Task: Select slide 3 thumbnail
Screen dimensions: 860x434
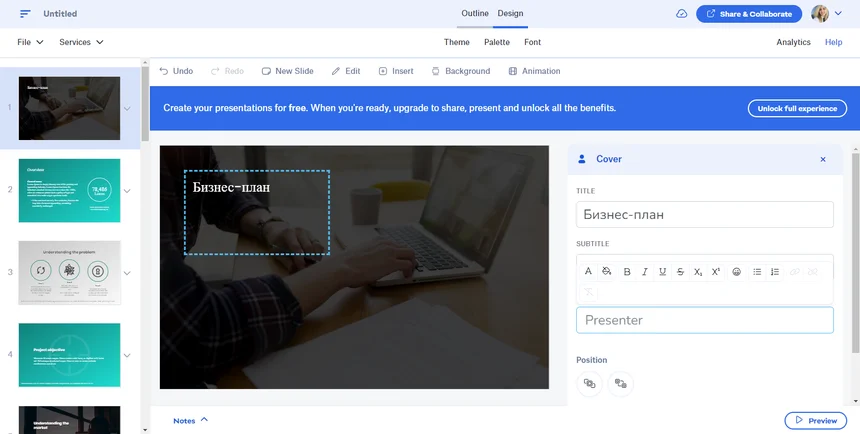Action: [69, 273]
